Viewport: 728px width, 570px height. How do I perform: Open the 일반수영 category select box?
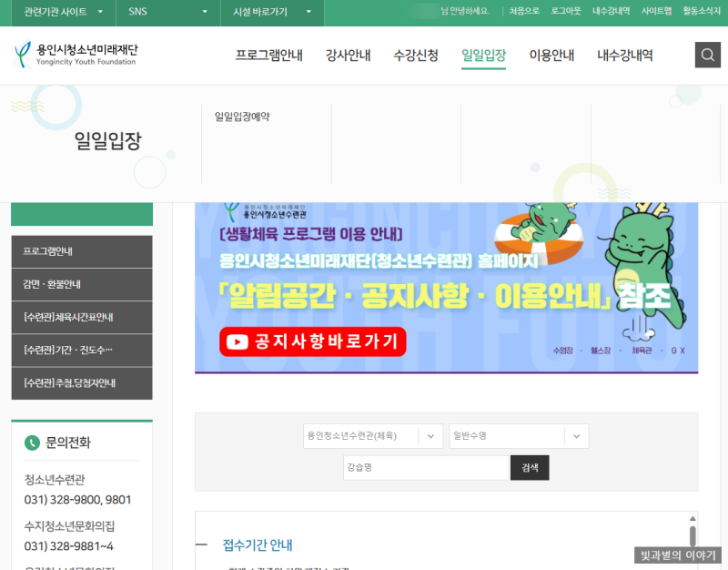pos(519,436)
